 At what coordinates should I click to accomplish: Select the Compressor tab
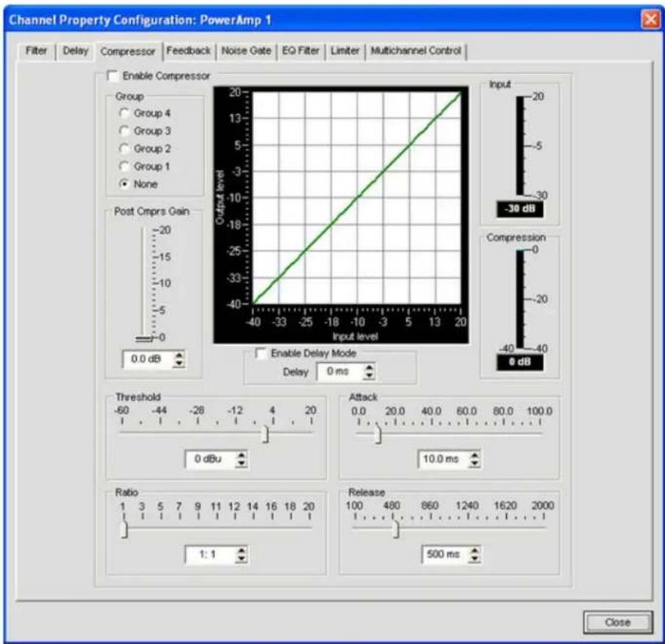point(128,51)
